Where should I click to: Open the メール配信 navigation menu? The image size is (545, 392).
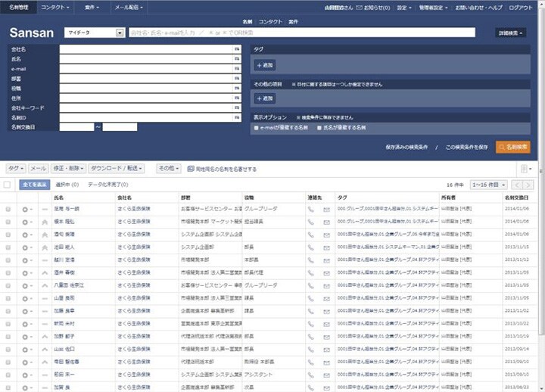[x=129, y=7]
